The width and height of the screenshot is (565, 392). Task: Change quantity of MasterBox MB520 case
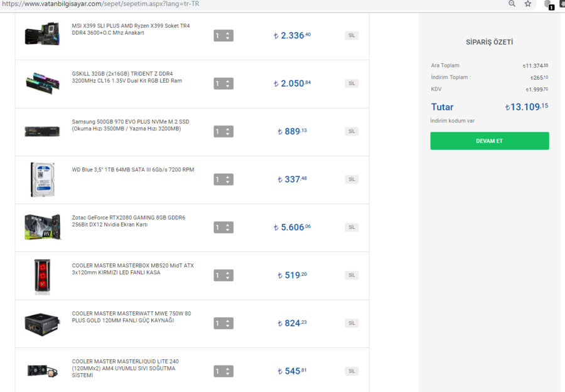(x=223, y=275)
